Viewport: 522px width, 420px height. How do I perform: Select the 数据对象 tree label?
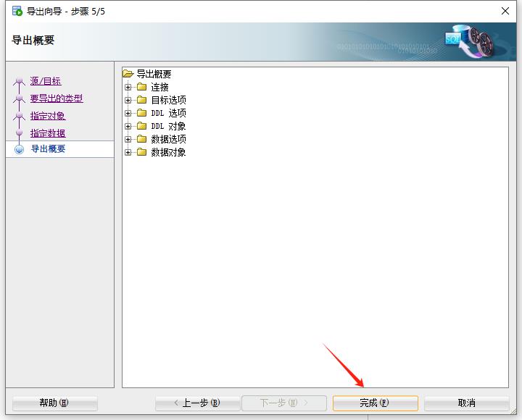[168, 152]
